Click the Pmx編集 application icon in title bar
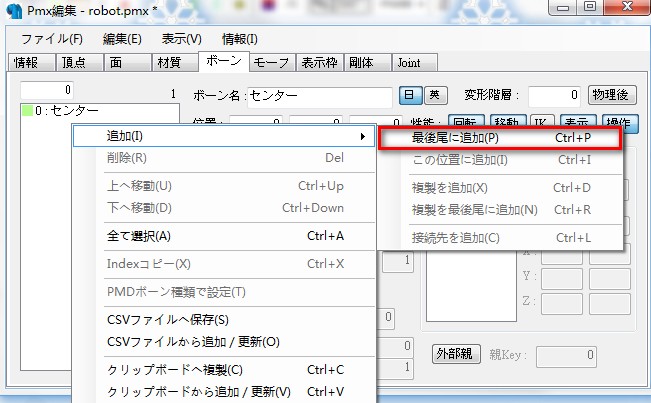Viewport: 651px width, 403px height. pos(15,11)
